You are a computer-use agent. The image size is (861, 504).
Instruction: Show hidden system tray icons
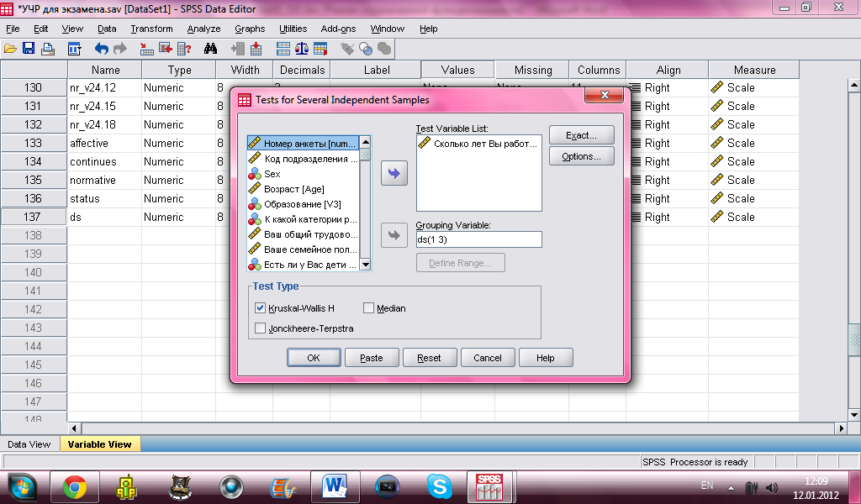point(731,487)
